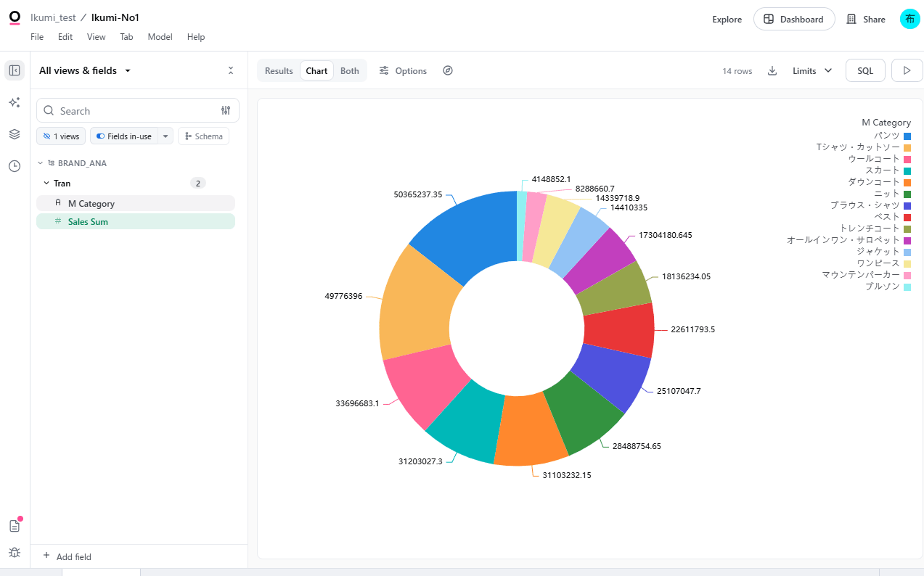Click the 33696683.1 data label
Viewport: 924px width, 576px height.
tap(357, 403)
